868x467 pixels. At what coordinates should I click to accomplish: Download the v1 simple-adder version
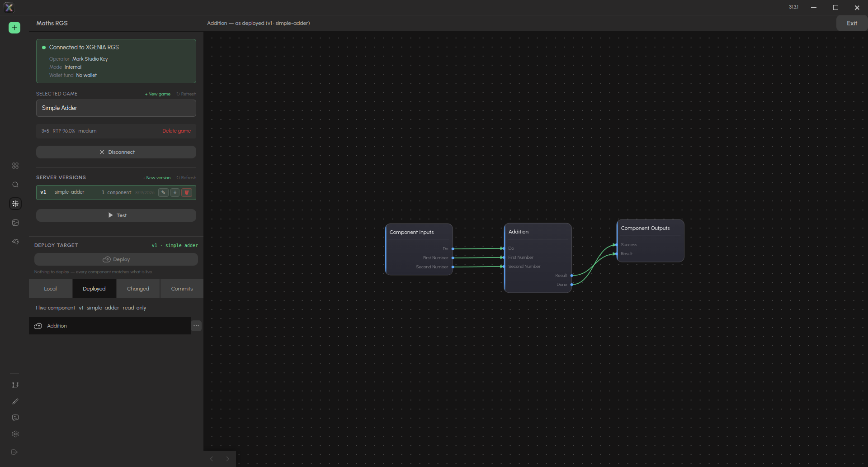(175, 192)
